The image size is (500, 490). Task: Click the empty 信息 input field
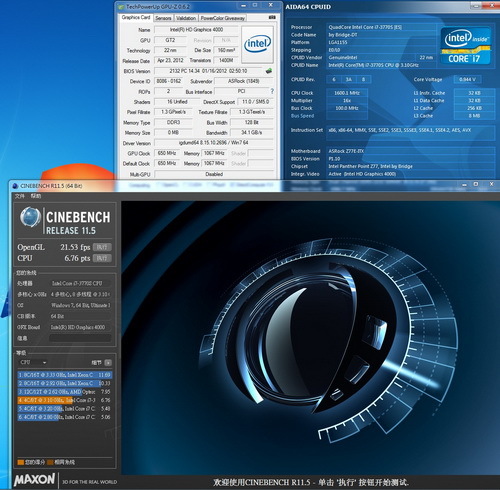(x=80, y=338)
